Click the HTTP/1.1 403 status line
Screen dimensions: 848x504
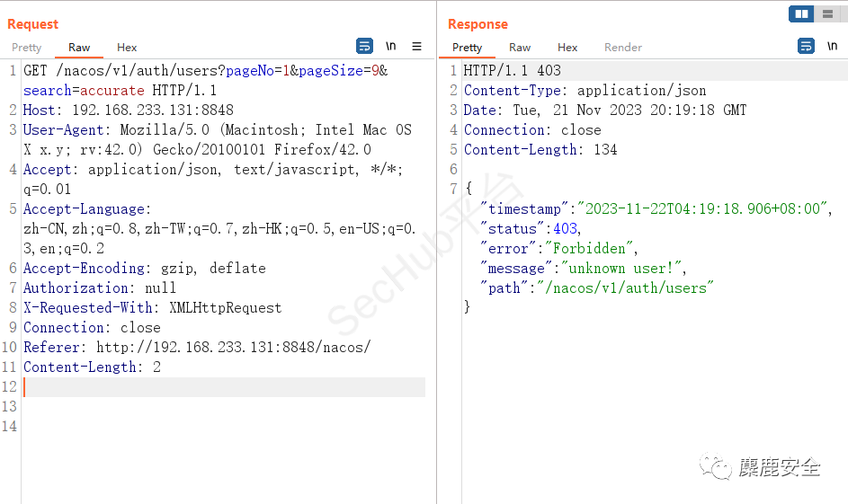tap(512, 71)
